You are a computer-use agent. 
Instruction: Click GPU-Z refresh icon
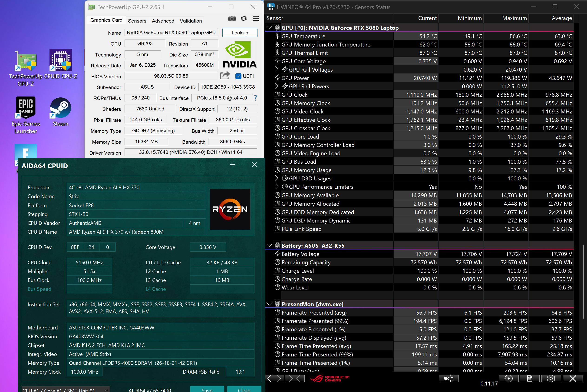pyautogui.click(x=244, y=19)
